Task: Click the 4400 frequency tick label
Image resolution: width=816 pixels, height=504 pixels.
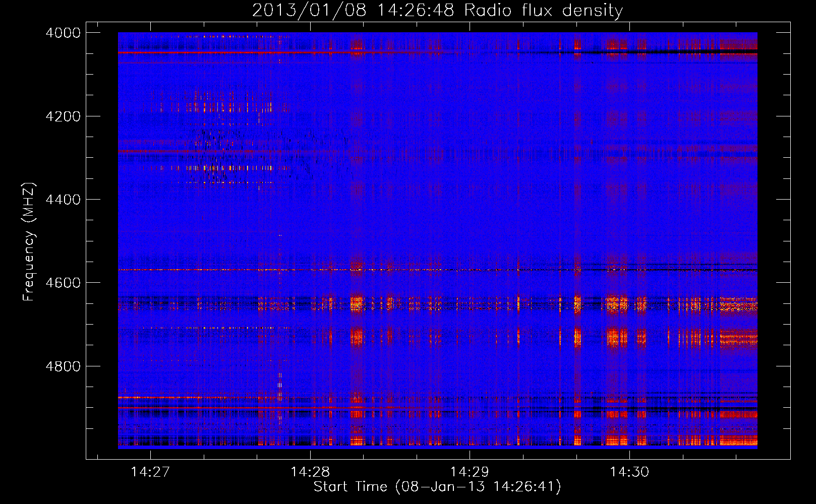Action: (x=63, y=200)
